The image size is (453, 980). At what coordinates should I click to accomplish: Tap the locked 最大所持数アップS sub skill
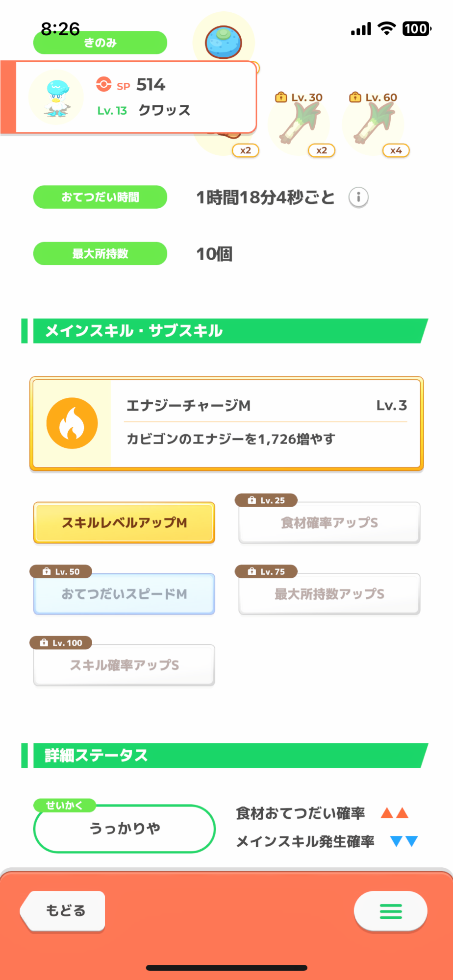pyautogui.click(x=329, y=594)
